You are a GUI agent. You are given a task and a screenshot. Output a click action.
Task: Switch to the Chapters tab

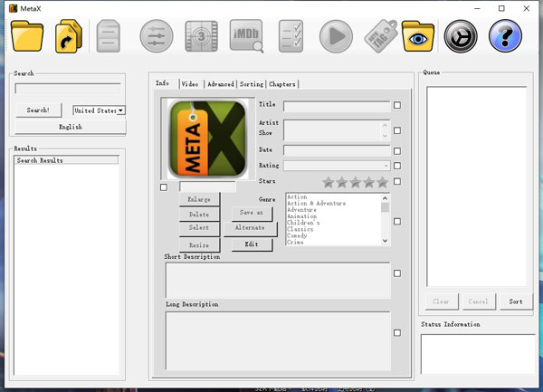pos(282,84)
